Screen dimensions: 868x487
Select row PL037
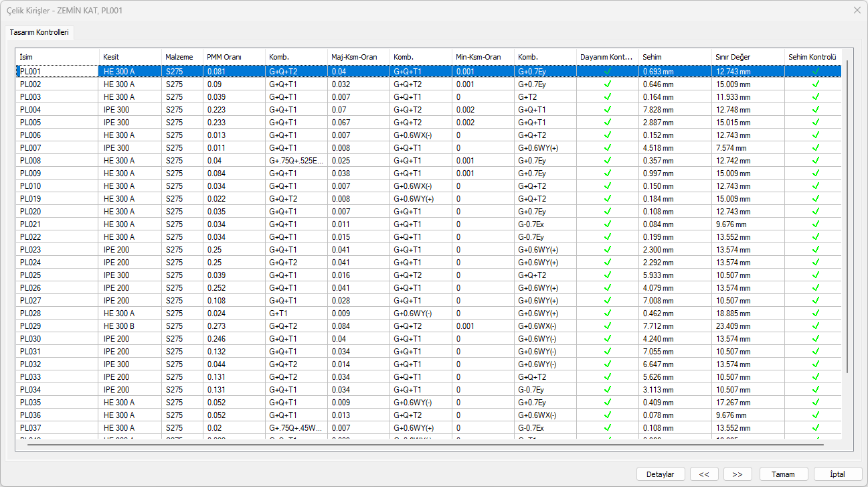pos(428,427)
